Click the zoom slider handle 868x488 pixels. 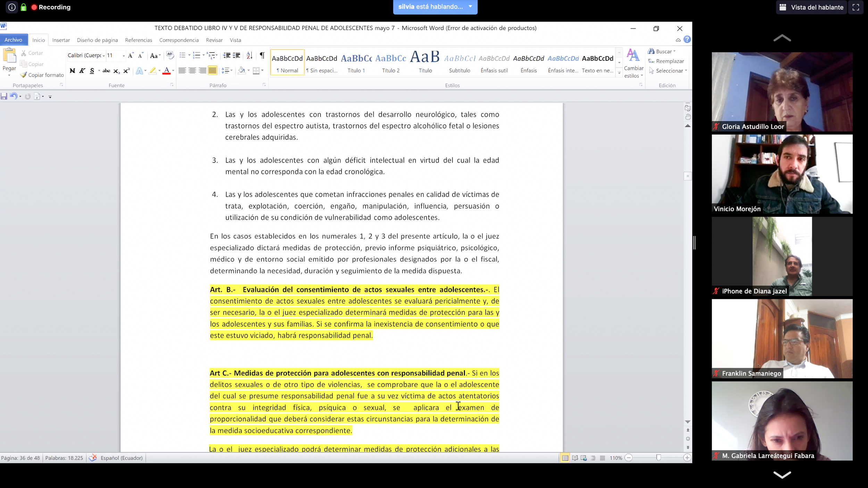click(x=658, y=458)
